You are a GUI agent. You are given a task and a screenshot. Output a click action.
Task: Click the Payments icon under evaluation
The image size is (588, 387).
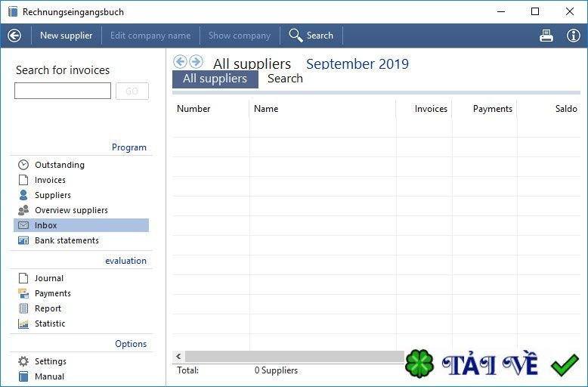click(x=23, y=293)
